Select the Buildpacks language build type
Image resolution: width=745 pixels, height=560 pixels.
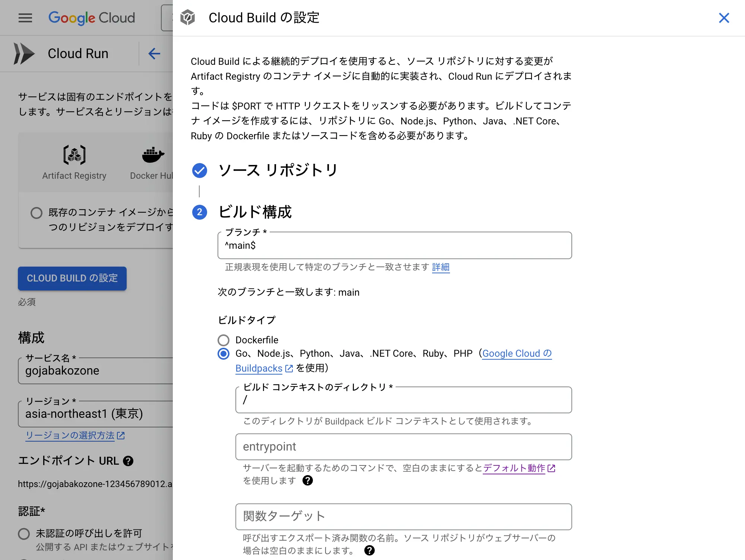pyautogui.click(x=223, y=354)
